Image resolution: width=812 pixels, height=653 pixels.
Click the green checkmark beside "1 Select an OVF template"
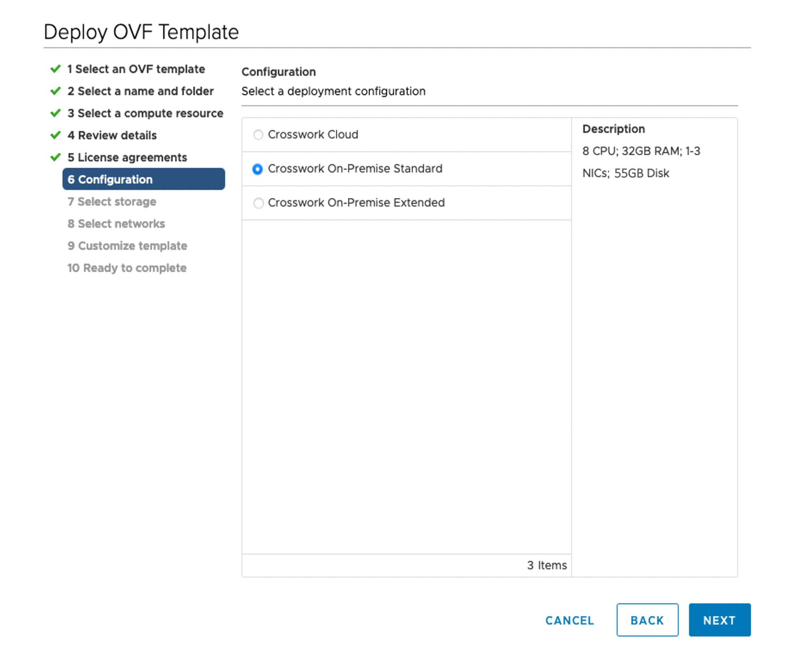coord(55,69)
